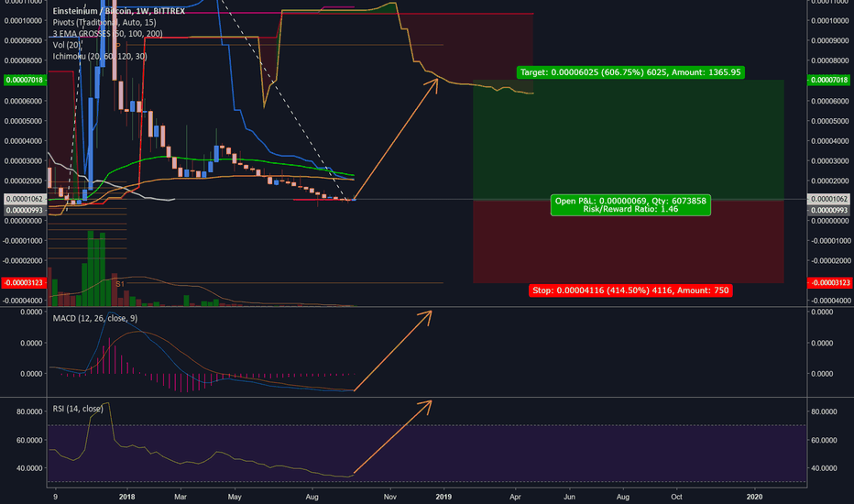Click the Nov label on the time axis

(x=390, y=497)
